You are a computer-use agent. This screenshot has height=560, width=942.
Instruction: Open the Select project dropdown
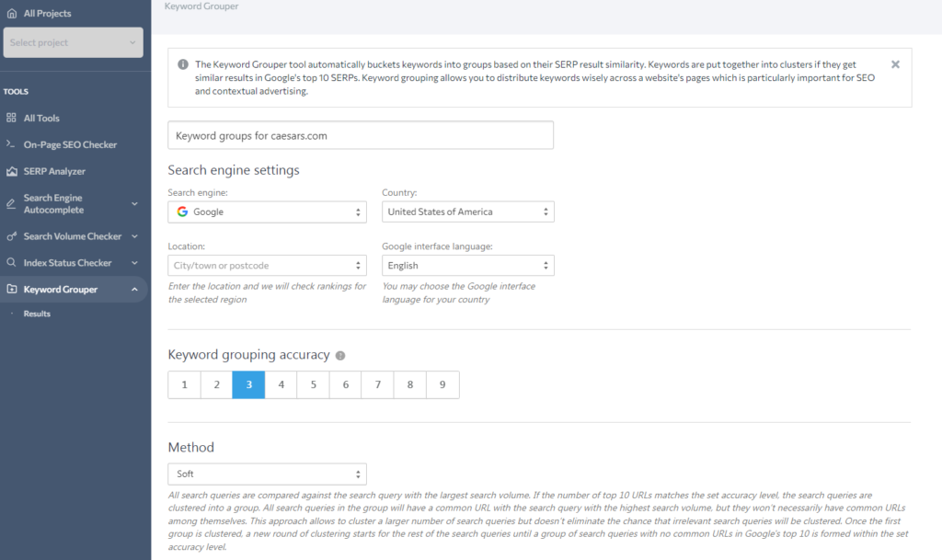[74, 42]
